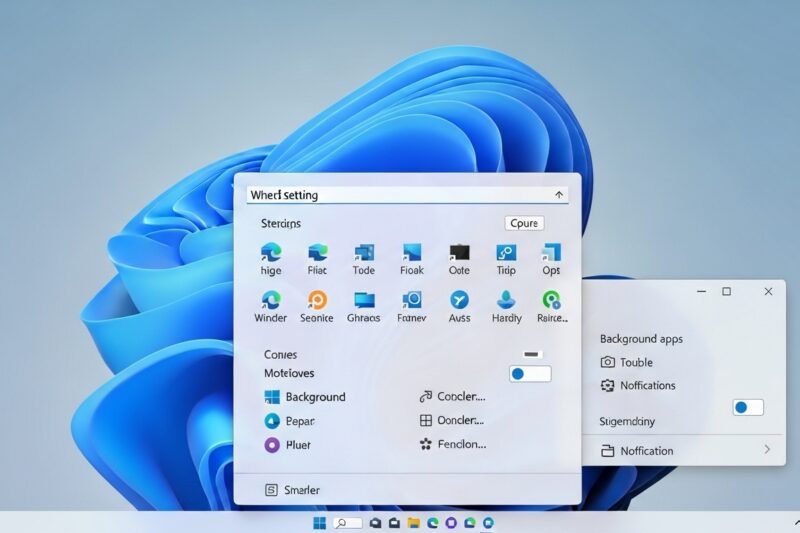Screen dimensions: 800x533
Task: Click the Windows logo beside Background
Action: [x=272, y=397]
